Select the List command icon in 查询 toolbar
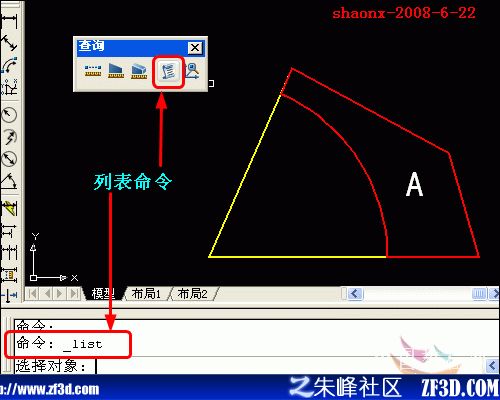 pos(168,72)
